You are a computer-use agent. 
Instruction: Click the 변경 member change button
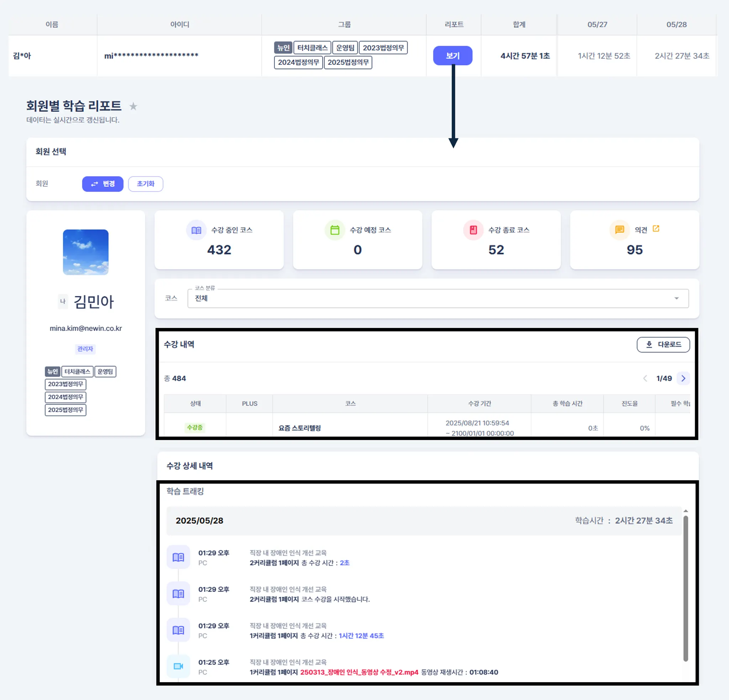103,184
